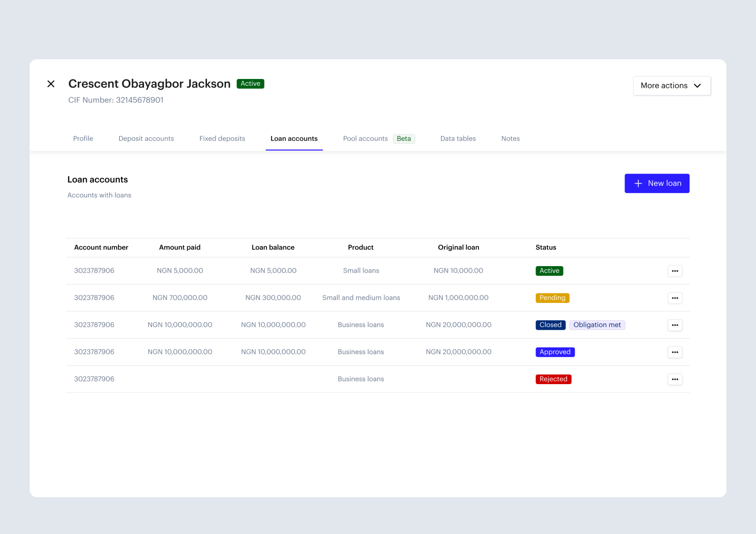The width and height of the screenshot is (756, 534).
Task: Open actions menu for the Active small loan row
Action: click(x=675, y=271)
